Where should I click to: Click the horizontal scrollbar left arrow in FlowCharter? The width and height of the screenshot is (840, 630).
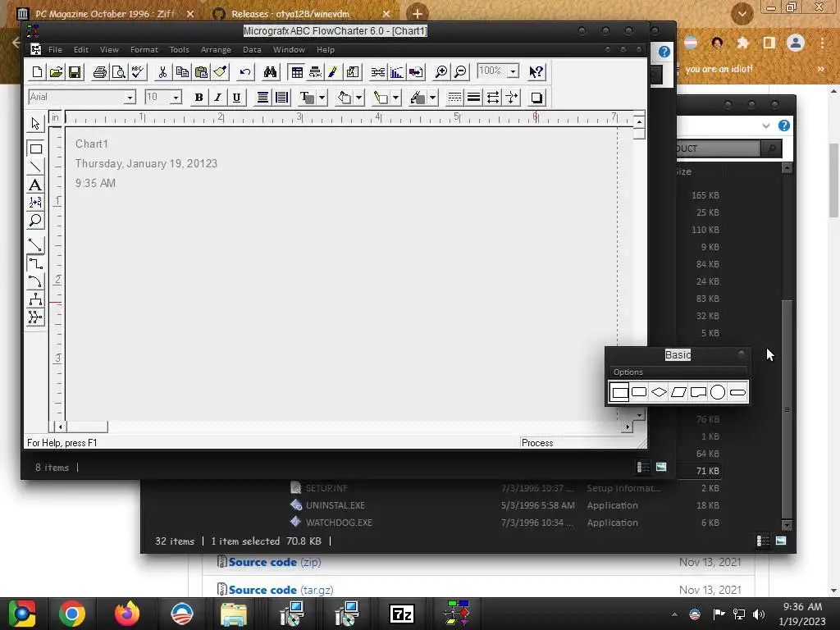61,427
